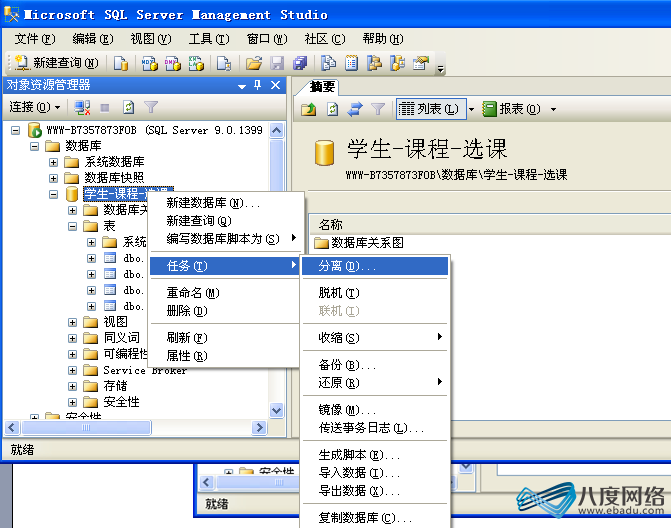Screen dimensions: 671x528
Task: Open toolbar options overflow arrow
Action: [440, 68]
